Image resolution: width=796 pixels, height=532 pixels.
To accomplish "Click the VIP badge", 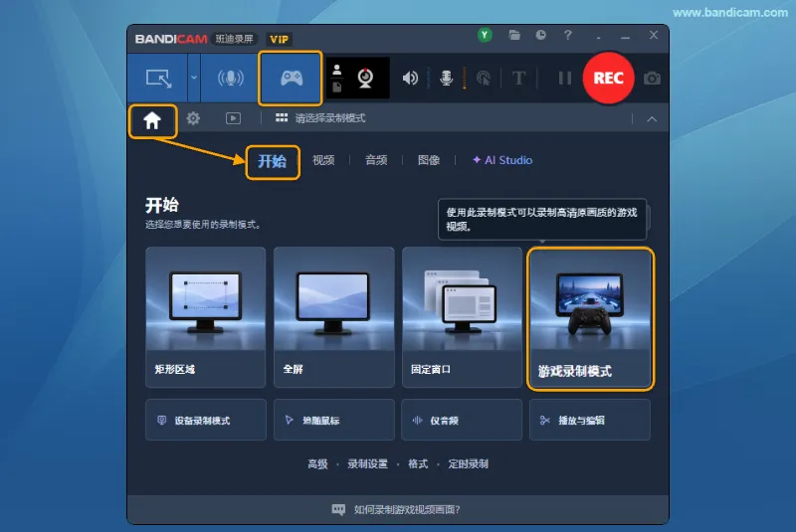I will (280, 39).
